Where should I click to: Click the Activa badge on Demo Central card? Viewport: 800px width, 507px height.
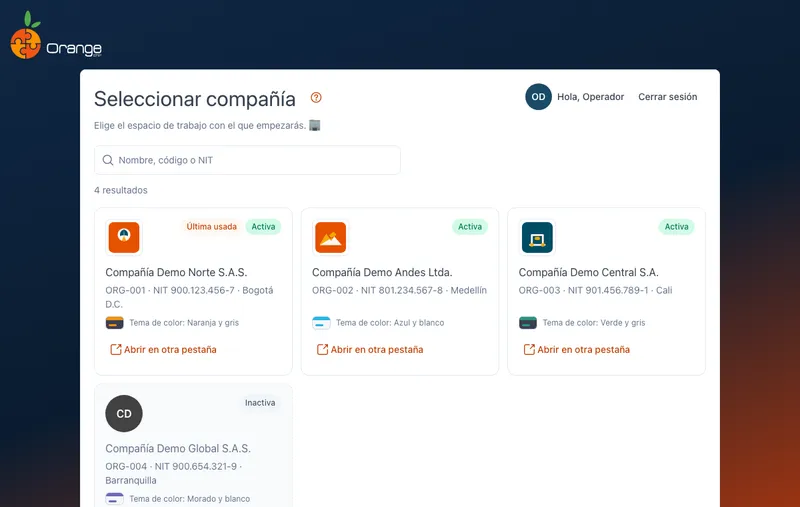677,226
